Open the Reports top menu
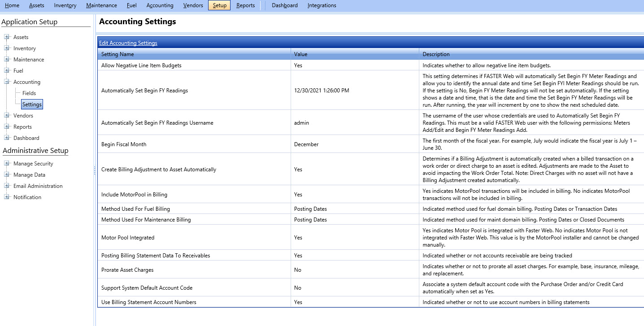Image resolution: width=644 pixels, height=326 pixels. click(x=246, y=5)
